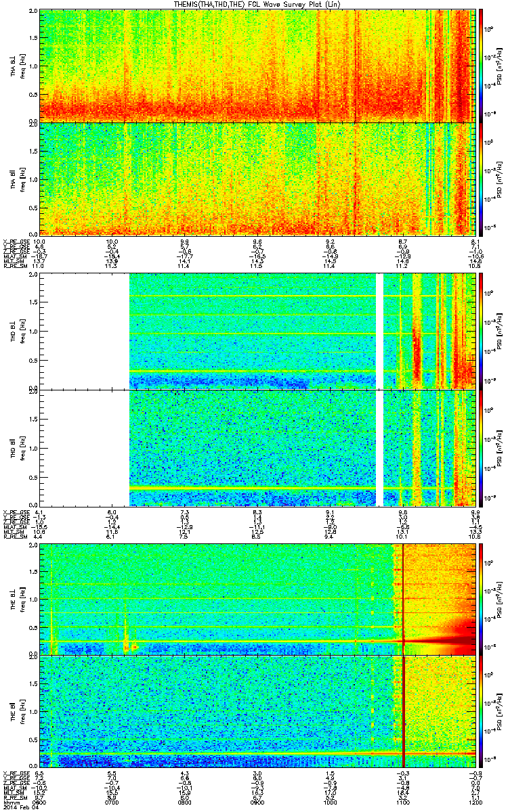Click PSD units label beside THE B-parallel color bar
508x812 pixels.
click(x=500, y=713)
